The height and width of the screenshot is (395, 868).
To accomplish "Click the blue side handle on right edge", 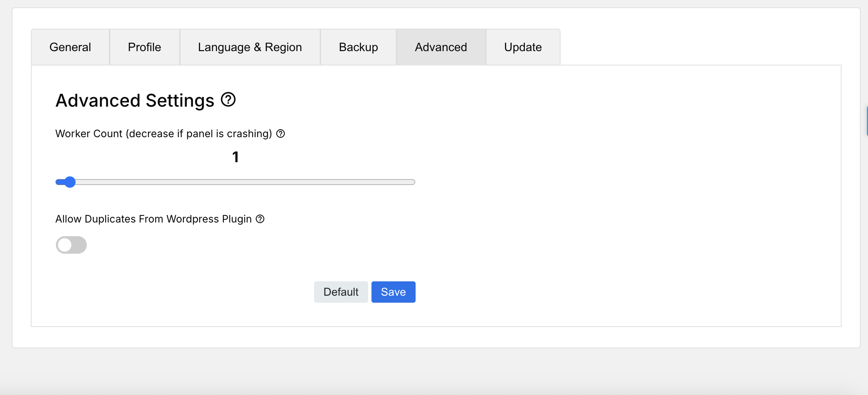I will 867,121.
